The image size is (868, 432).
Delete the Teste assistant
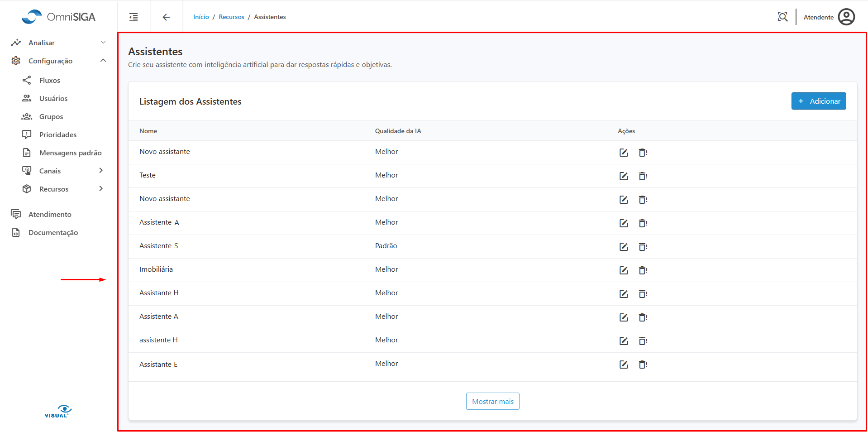click(x=643, y=176)
